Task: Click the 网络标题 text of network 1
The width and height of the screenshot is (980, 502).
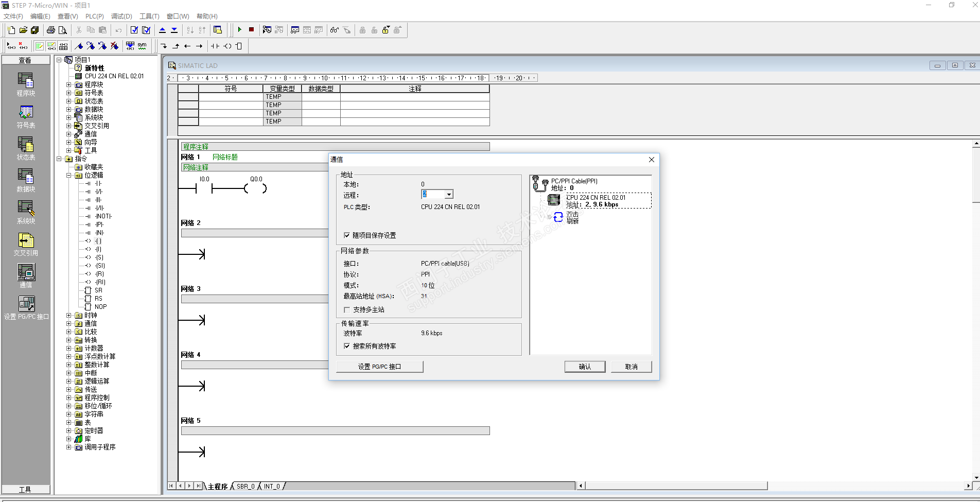Action: [x=225, y=157]
